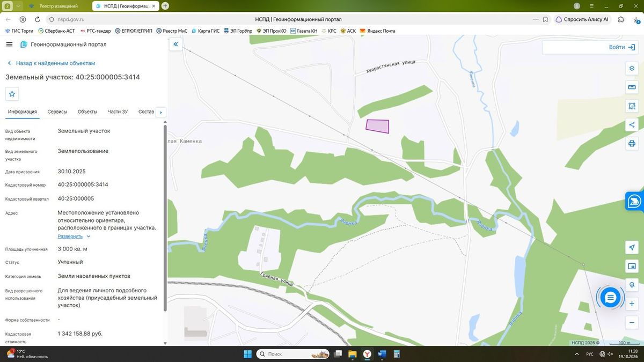Open a new browser tab

tap(165, 6)
